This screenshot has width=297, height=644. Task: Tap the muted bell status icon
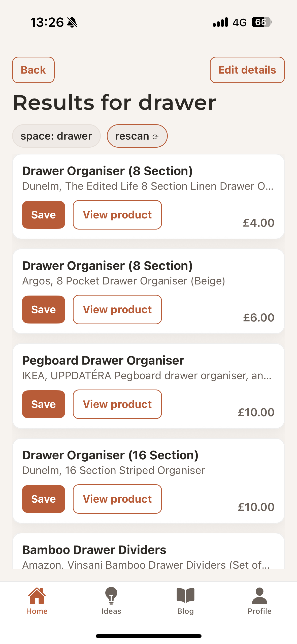(72, 22)
